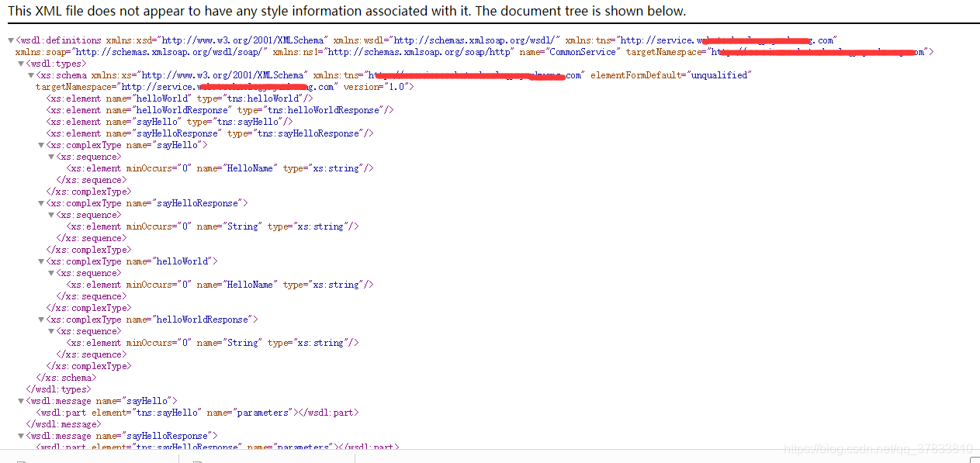
Task: Collapse the helloWorld complexType node
Action: coord(41,261)
